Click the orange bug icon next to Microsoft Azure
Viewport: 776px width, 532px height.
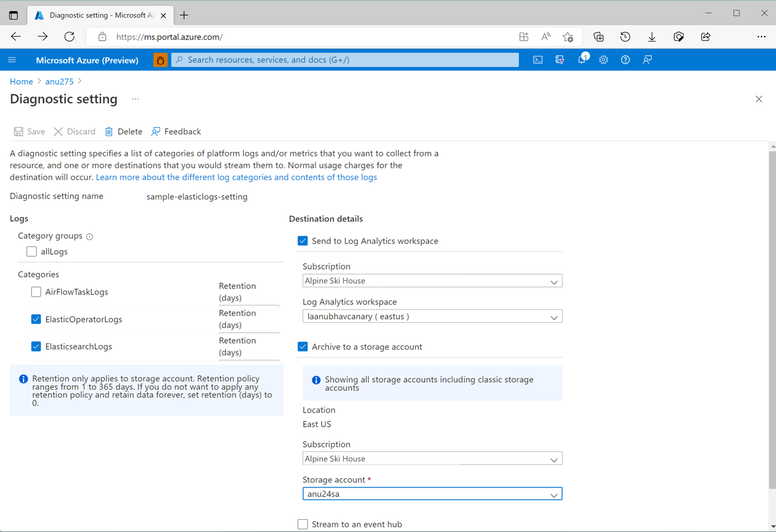[161, 60]
